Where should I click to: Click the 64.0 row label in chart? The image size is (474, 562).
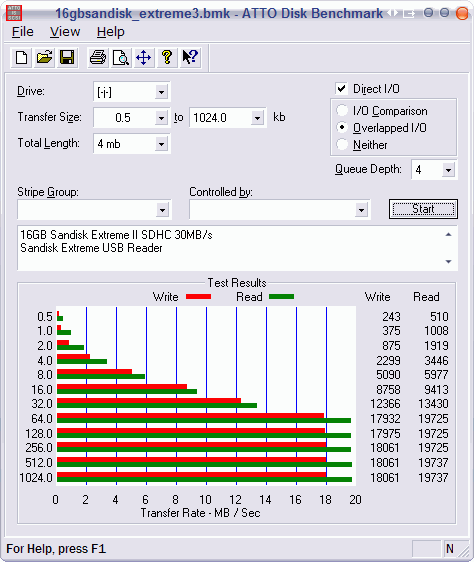tap(42, 419)
